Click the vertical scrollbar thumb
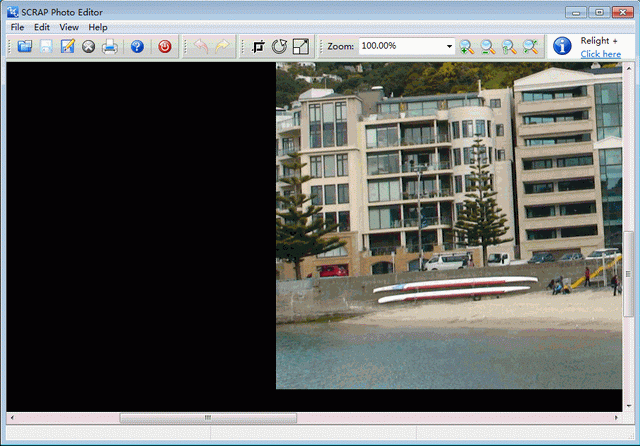Viewport: 640px width, 446px height. pos(629,274)
